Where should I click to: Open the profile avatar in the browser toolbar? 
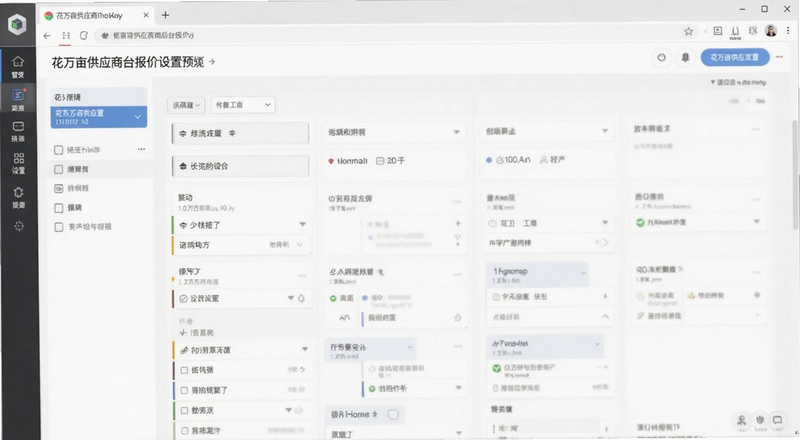(x=770, y=31)
